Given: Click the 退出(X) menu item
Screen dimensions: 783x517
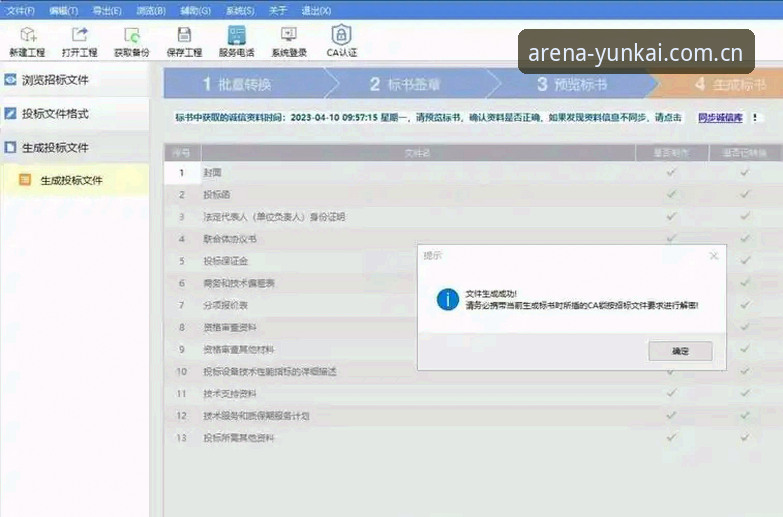Looking at the screenshot, I should tap(316, 10).
